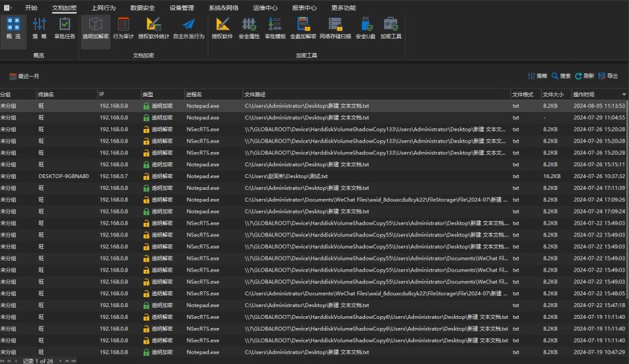Click the 搜索 search button
The width and height of the screenshot is (629, 364).
[x=562, y=76]
